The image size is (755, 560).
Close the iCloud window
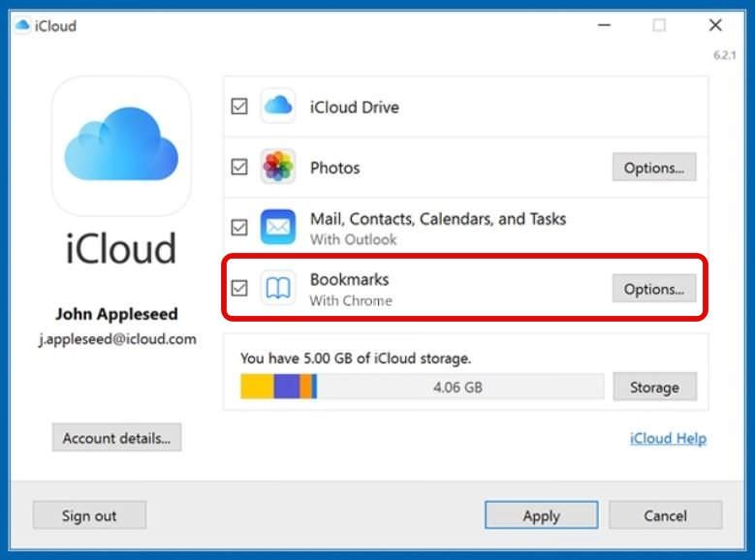pos(715,25)
